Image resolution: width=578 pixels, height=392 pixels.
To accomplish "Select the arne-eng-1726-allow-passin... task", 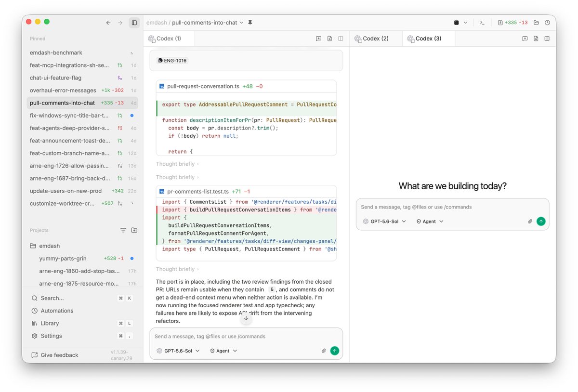I will 82,166.
